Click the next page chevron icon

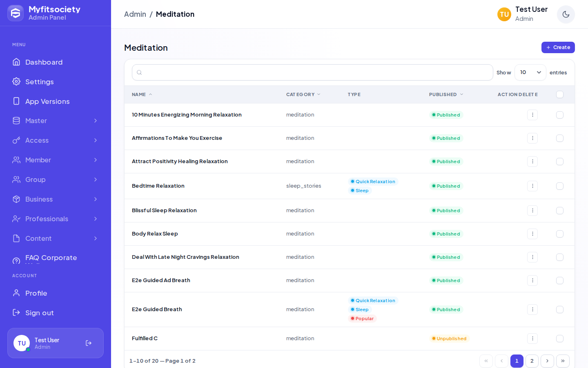point(547,361)
